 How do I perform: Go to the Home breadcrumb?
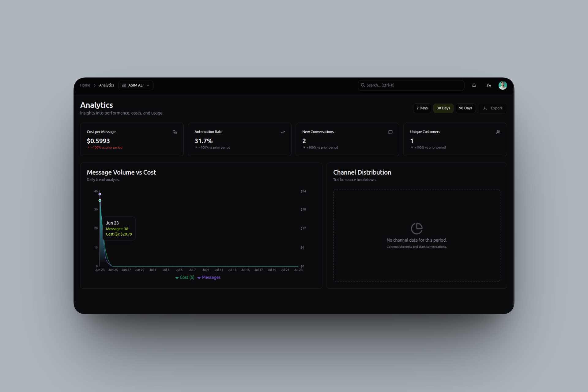85,85
